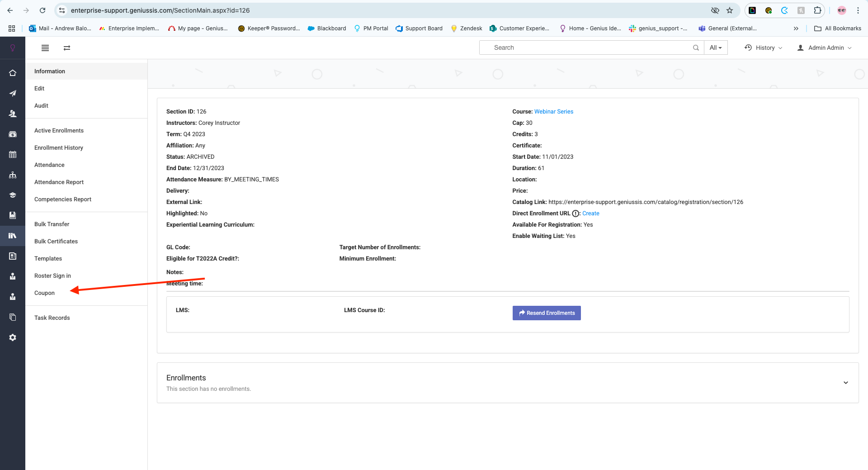
Task: Click the Resend Enrollments button
Action: coord(547,313)
